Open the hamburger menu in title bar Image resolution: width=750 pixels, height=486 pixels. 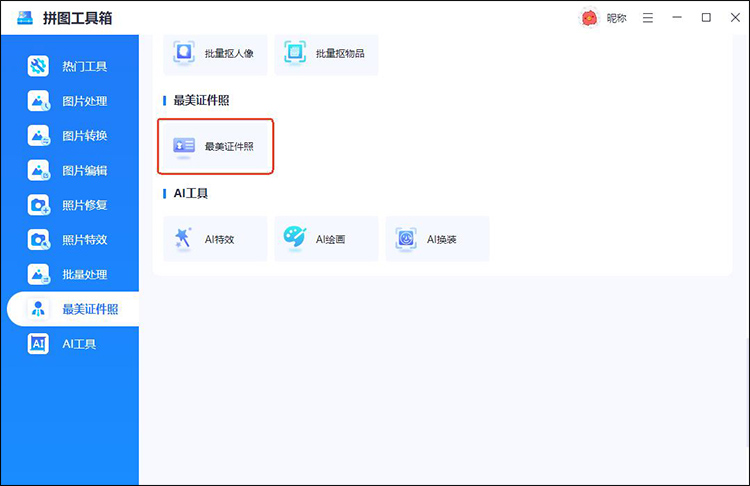pyautogui.click(x=648, y=18)
